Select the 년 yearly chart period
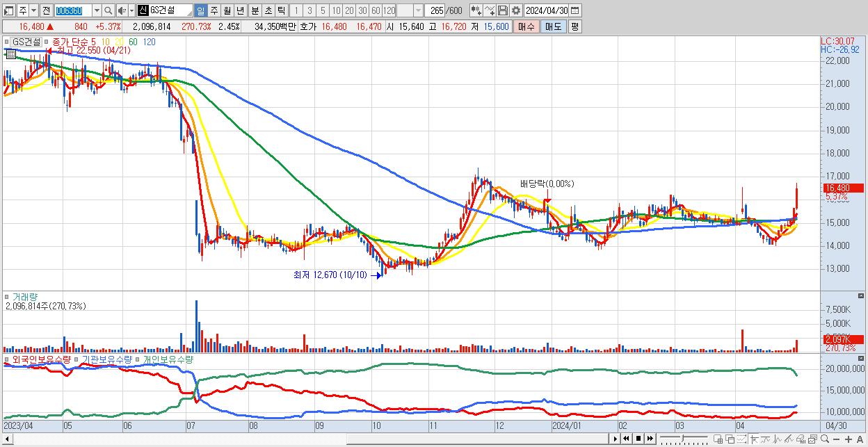This screenshot has width=868, height=447. tap(240, 10)
